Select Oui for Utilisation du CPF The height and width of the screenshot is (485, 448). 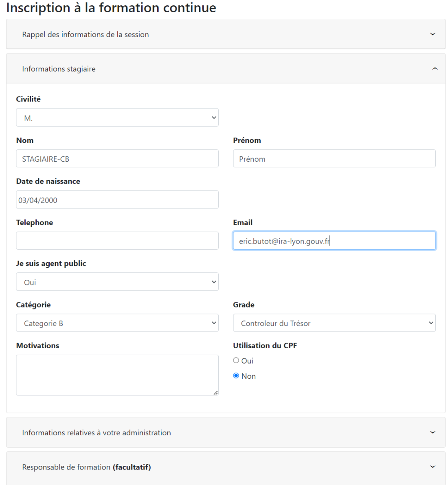(x=235, y=360)
